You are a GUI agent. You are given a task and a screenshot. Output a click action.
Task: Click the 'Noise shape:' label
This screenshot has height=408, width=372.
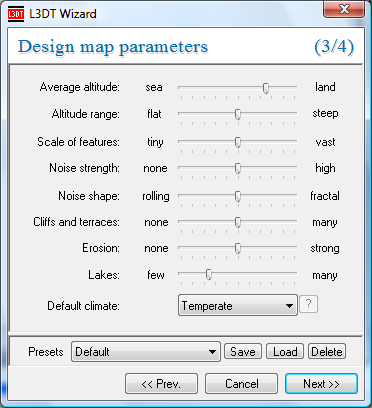coord(89,196)
